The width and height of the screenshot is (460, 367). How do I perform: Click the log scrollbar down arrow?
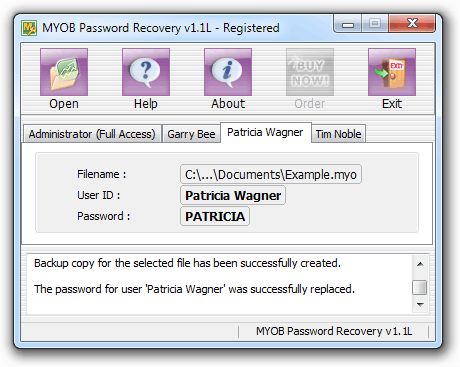point(420,304)
